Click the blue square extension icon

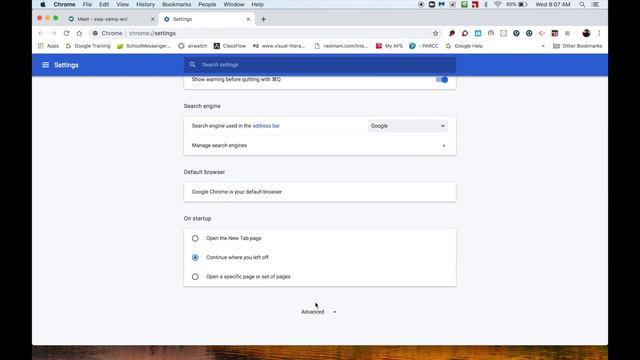pyautogui.click(x=478, y=33)
